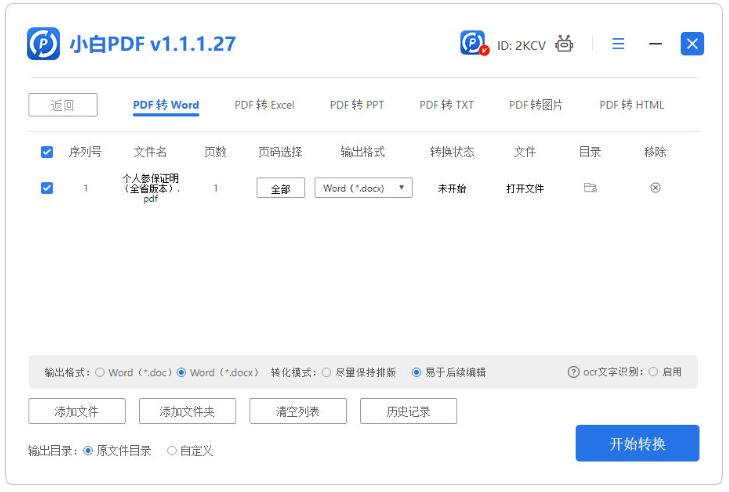This screenshot has height=492, width=729.
Task: Click the 输出格式 column header
Action: pyautogui.click(x=363, y=152)
